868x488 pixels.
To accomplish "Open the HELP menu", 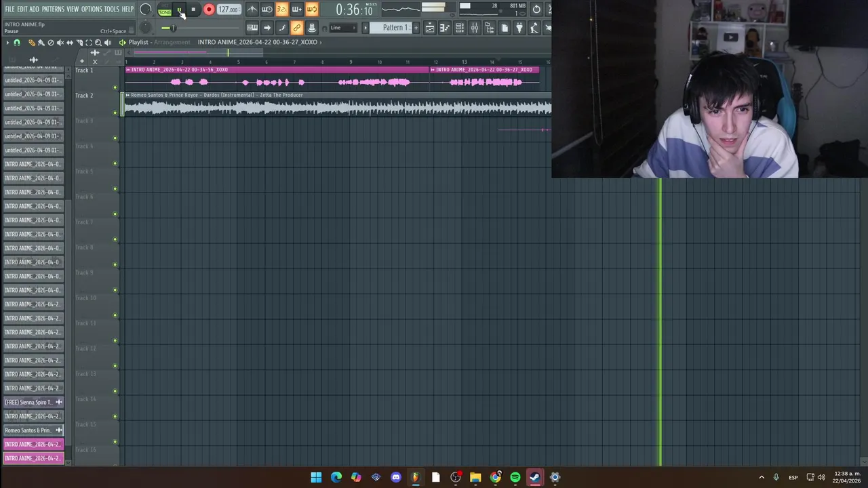I will [127, 9].
